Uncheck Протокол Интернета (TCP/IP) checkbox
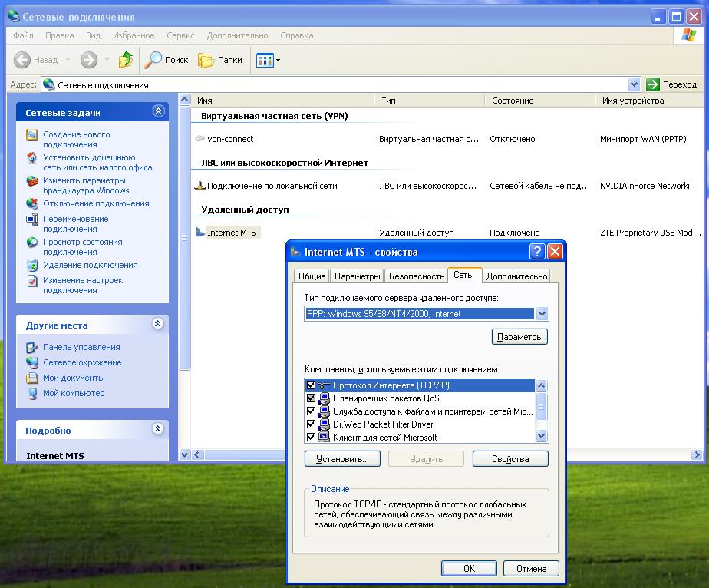Image resolution: width=709 pixels, height=588 pixels. (311, 385)
